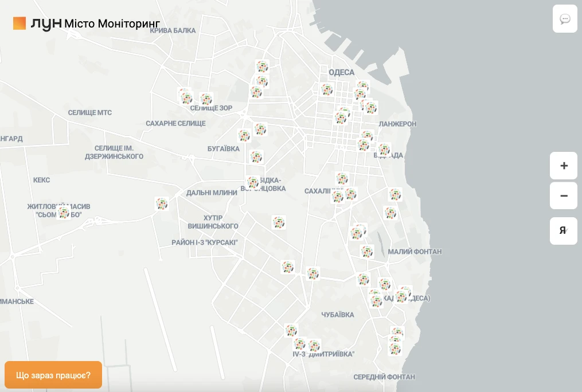This screenshot has height=392, width=582.
Task: Zoom out with the minus button
Action: (x=564, y=196)
